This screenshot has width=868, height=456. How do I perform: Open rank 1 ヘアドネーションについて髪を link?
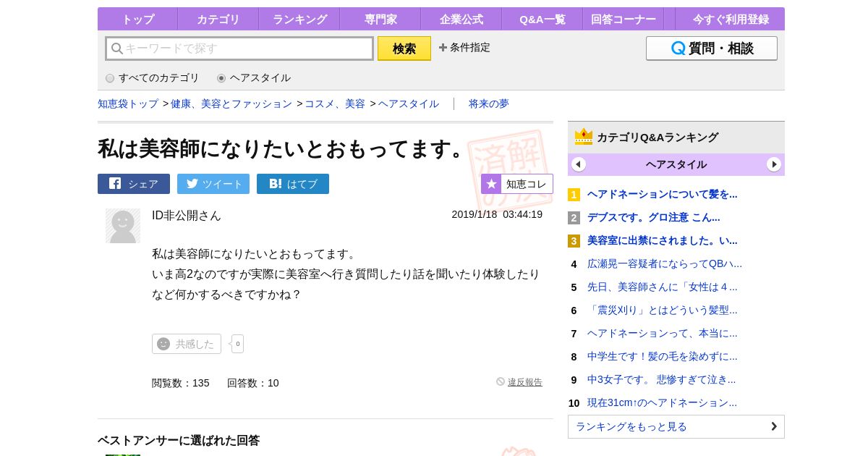(663, 194)
